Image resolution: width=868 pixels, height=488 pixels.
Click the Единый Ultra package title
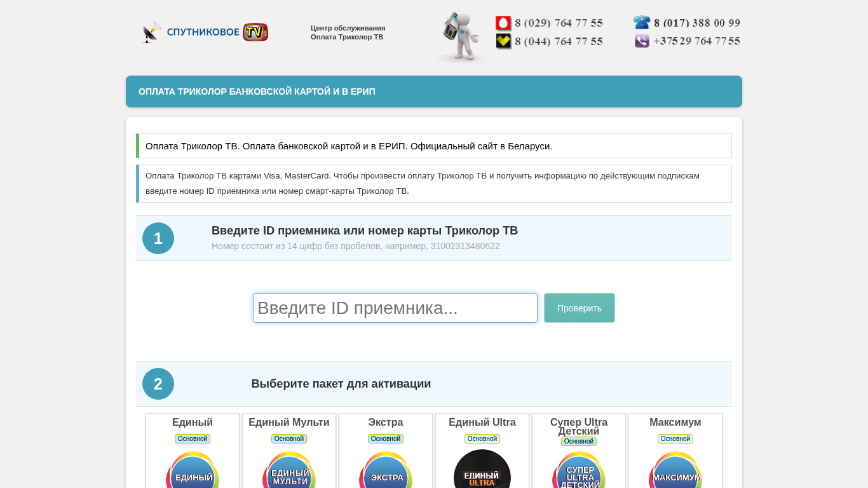point(482,423)
